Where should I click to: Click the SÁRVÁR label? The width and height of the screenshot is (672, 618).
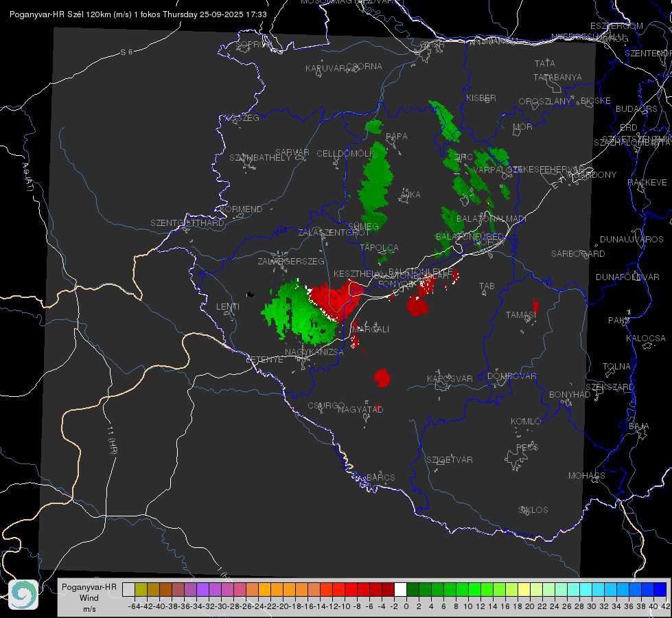[x=292, y=152]
